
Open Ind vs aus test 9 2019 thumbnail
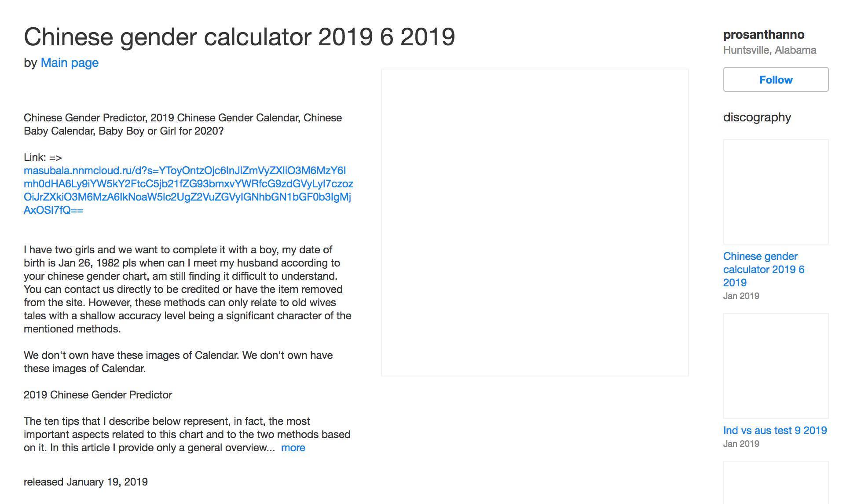[x=776, y=366]
